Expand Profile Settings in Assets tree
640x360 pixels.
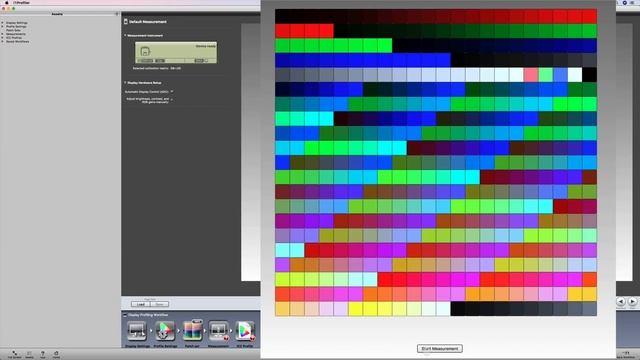pyautogui.click(x=3, y=27)
